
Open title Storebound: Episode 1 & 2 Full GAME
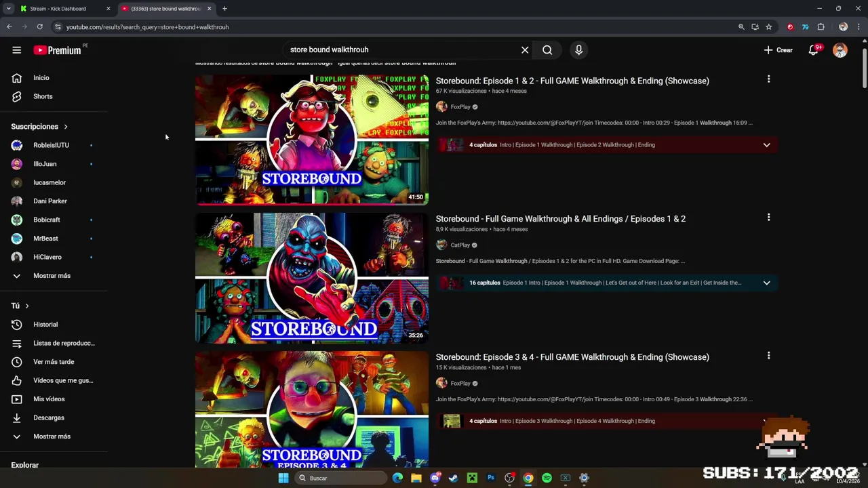[572, 81]
